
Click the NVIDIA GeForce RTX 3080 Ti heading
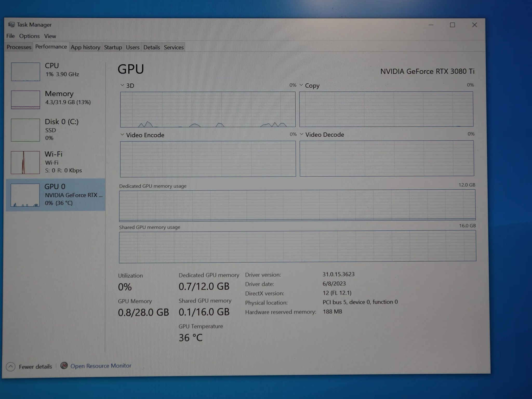(427, 71)
